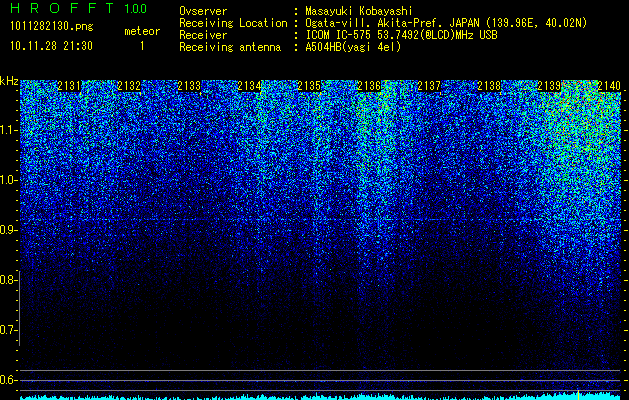Image resolution: width=629 pixels, height=400 pixels.
Task: Click the Ogata-vill. Akita-Pref. JAPAN location text
Action: click(446, 23)
